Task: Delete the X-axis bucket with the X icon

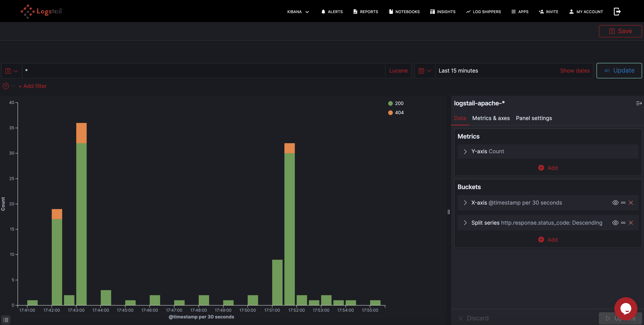Action: (x=631, y=203)
